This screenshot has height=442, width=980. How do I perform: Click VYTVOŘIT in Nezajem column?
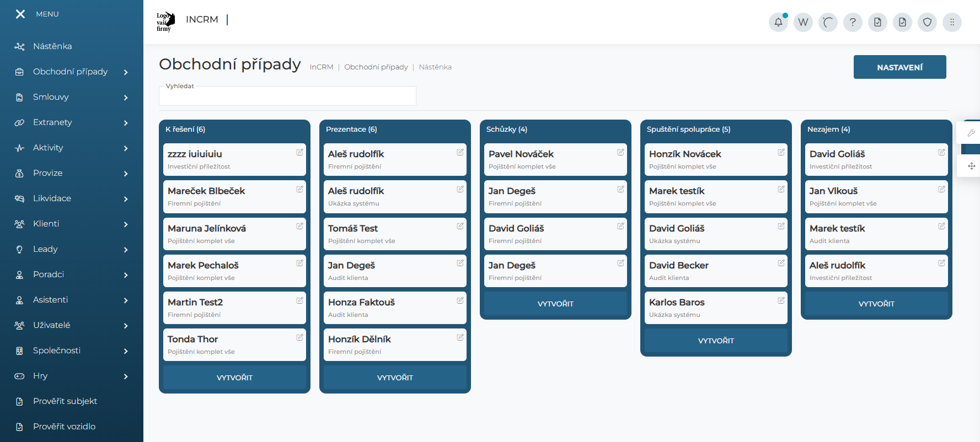pos(876,304)
